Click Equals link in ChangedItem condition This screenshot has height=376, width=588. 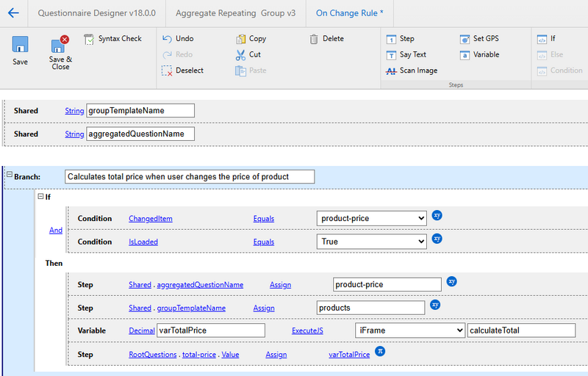pyautogui.click(x=264, y=219)
